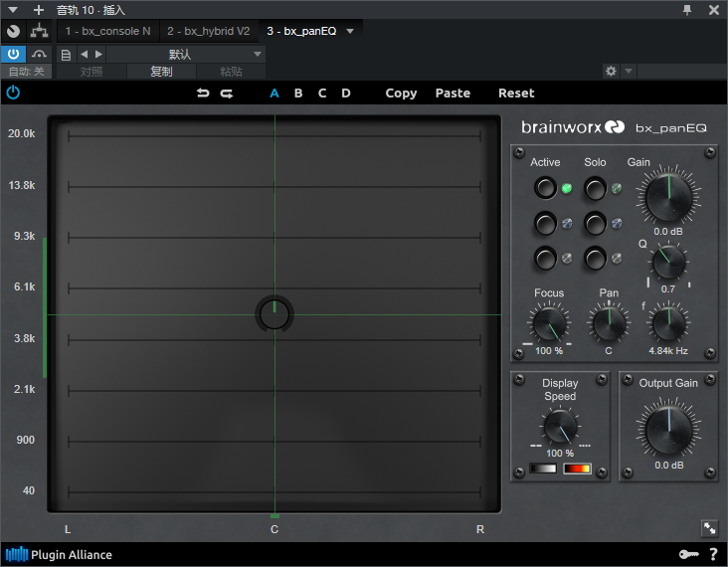Screen dimensions: 728x567
Task: Click the Q knob
Action: pos(668,263)
